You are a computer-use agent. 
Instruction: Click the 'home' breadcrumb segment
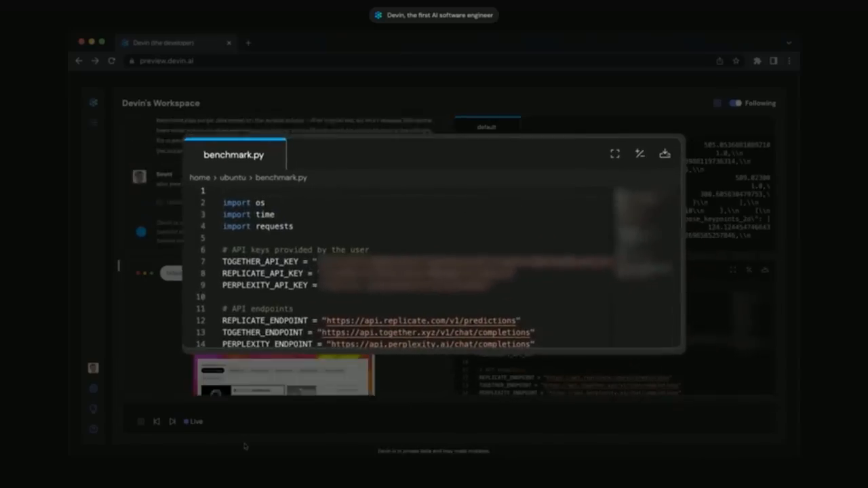coord(199,178)
